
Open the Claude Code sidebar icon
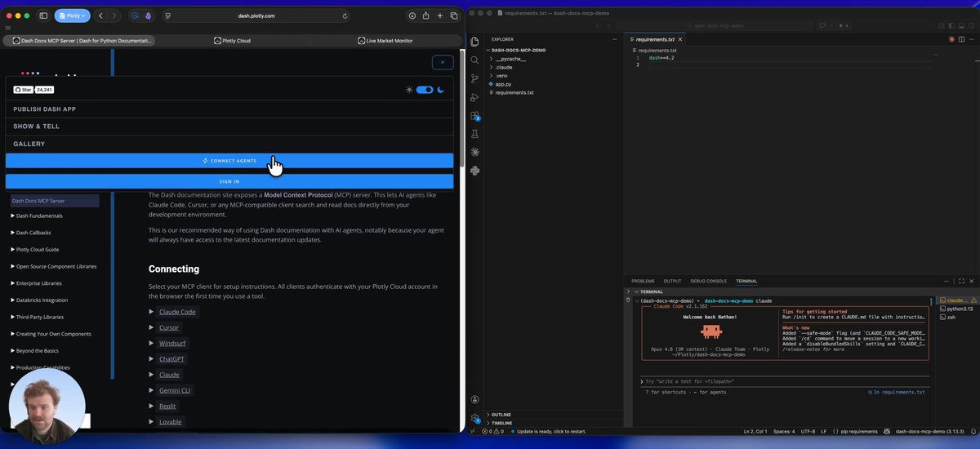click(x=474, y=152)
